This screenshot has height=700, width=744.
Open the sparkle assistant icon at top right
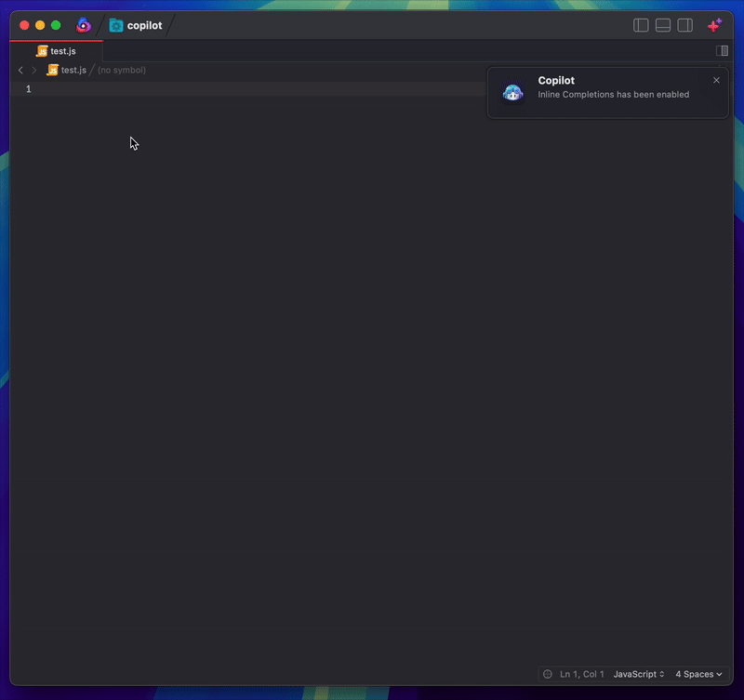(714, 25)
